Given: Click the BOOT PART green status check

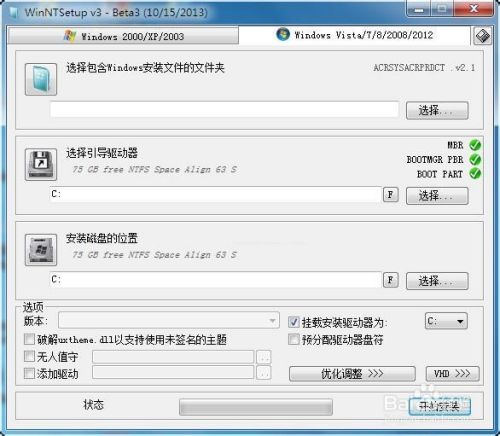Looking at the screenshot, I should tap(475, 174).
